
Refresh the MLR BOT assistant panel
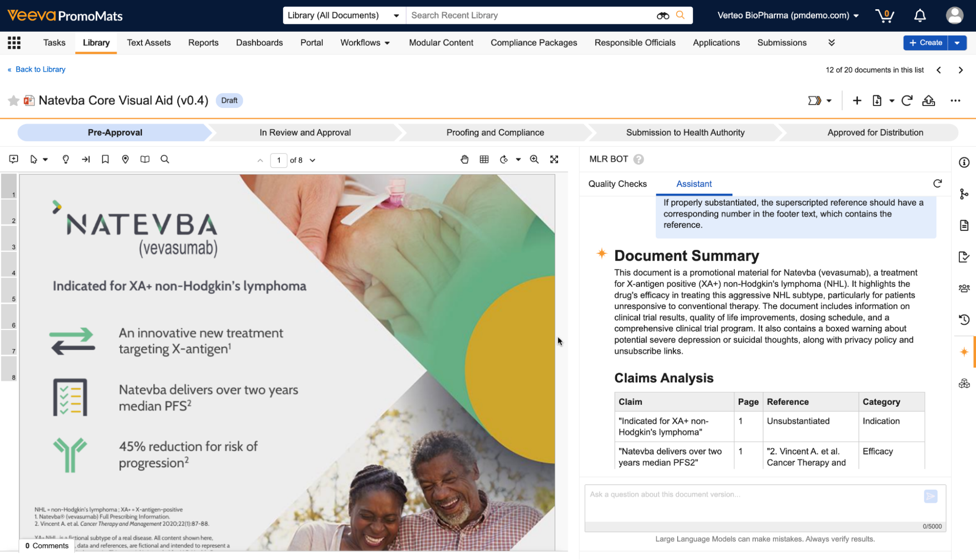point(937,184)
